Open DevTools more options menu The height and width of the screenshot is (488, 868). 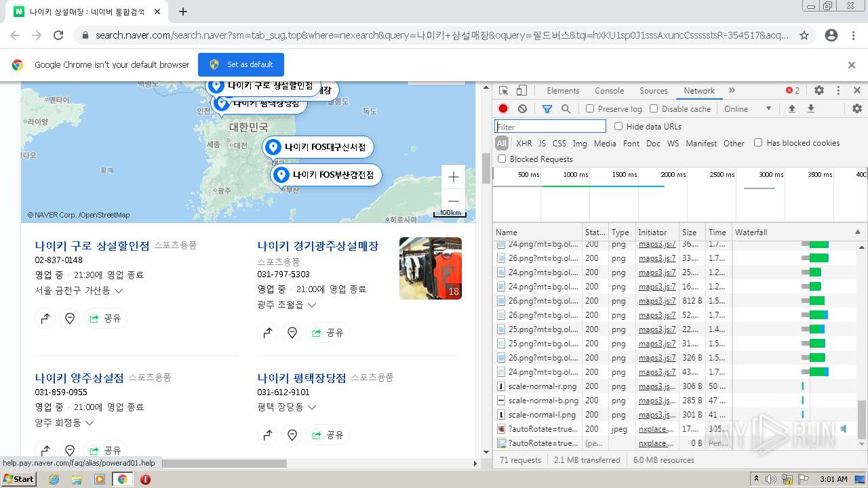pos(838,90)
